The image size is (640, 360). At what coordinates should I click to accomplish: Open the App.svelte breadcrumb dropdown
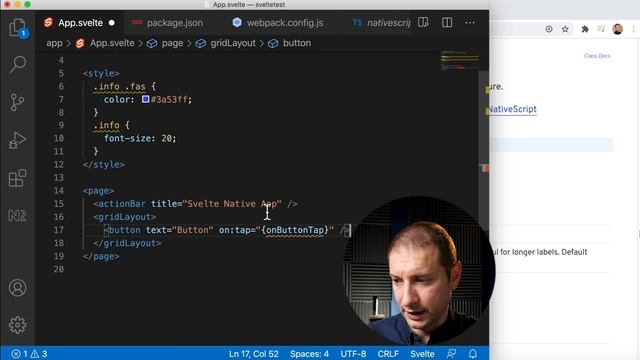tap(112, 43)
